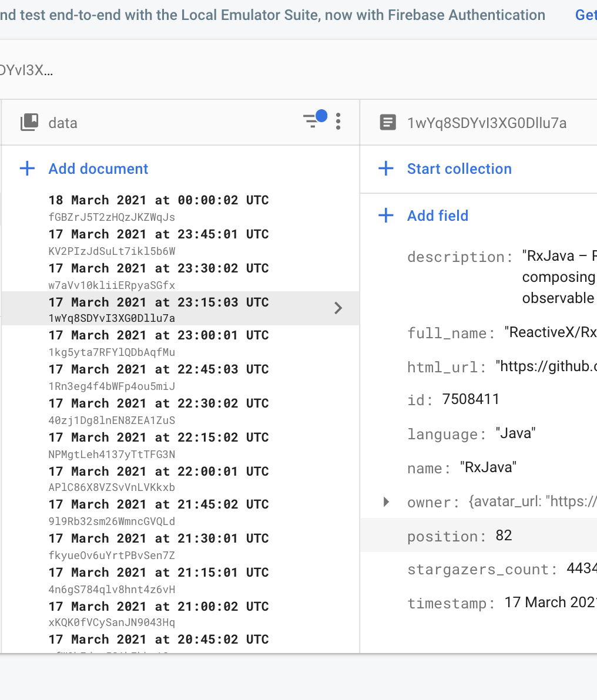597x700 pixels.
Task: Click plus icon next to Start collection
Action: coord(386,169)
